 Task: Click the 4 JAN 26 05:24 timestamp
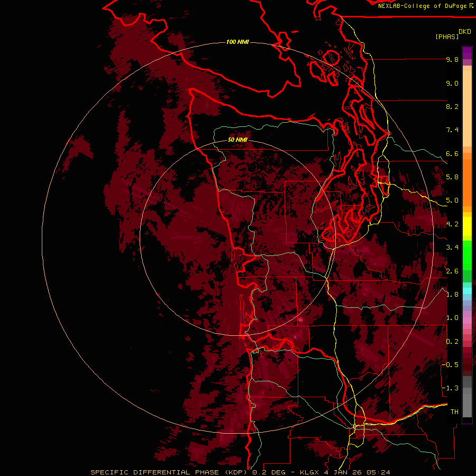(357, 472)
